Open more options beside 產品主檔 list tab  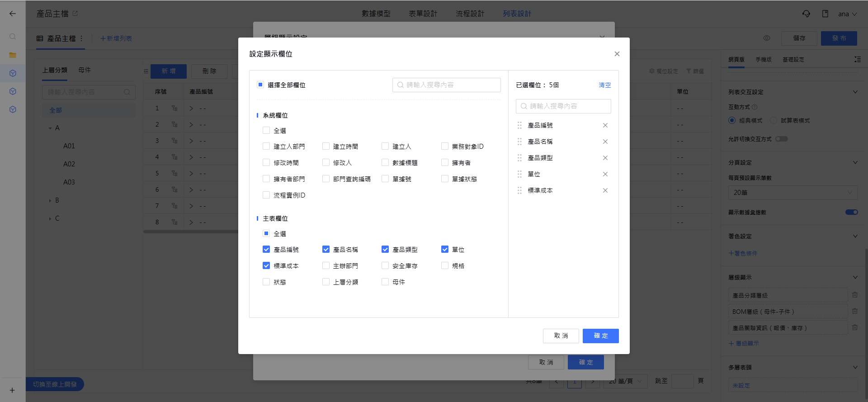81,38
